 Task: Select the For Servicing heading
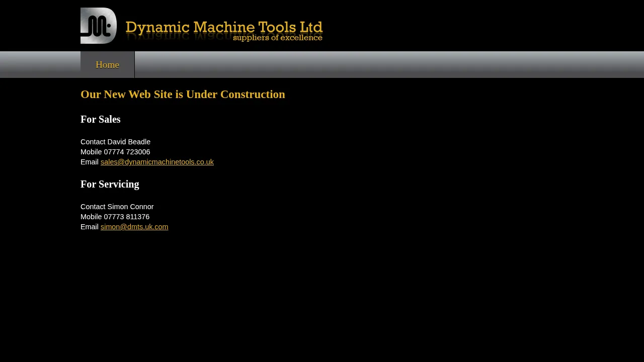click(110, 185)
